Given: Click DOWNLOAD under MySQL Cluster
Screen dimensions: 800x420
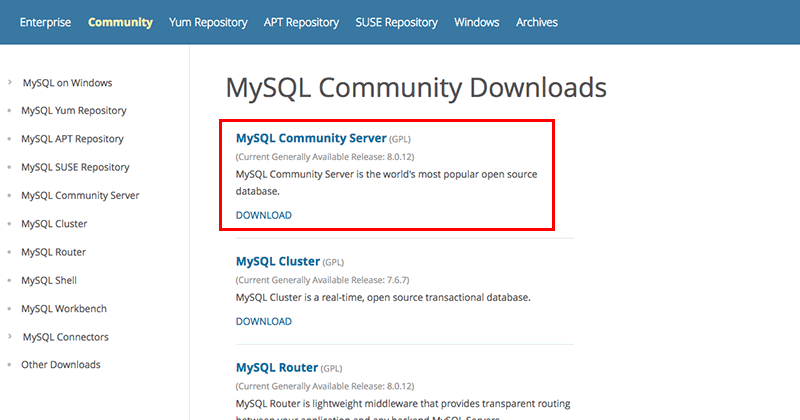Looking at the screenshot, I should [x=264, y=322].
